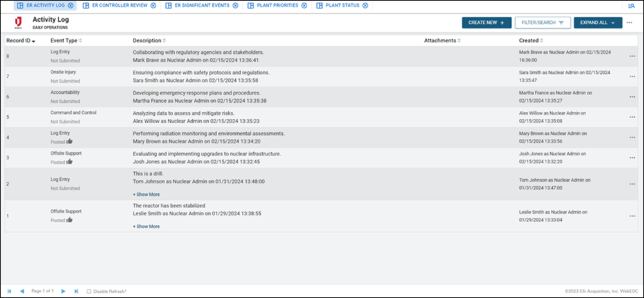Viewport: 644px width, 298px height.
Task: Open the Expand All dropdown
Action: point(598,22)
